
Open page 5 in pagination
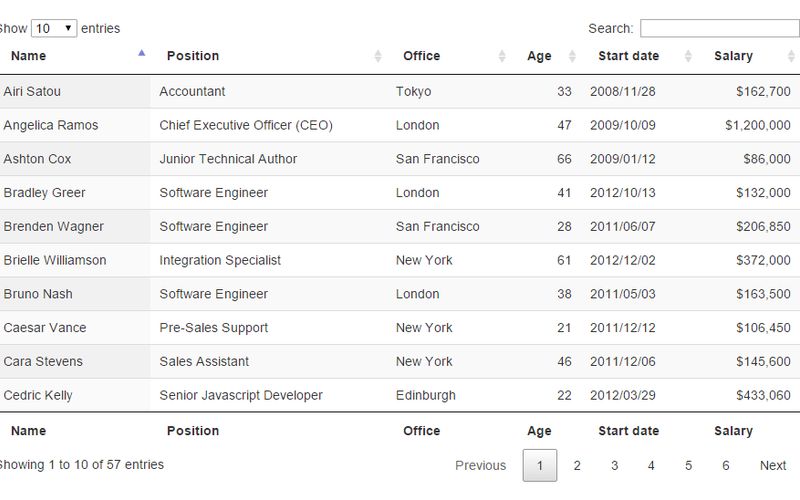688,465
